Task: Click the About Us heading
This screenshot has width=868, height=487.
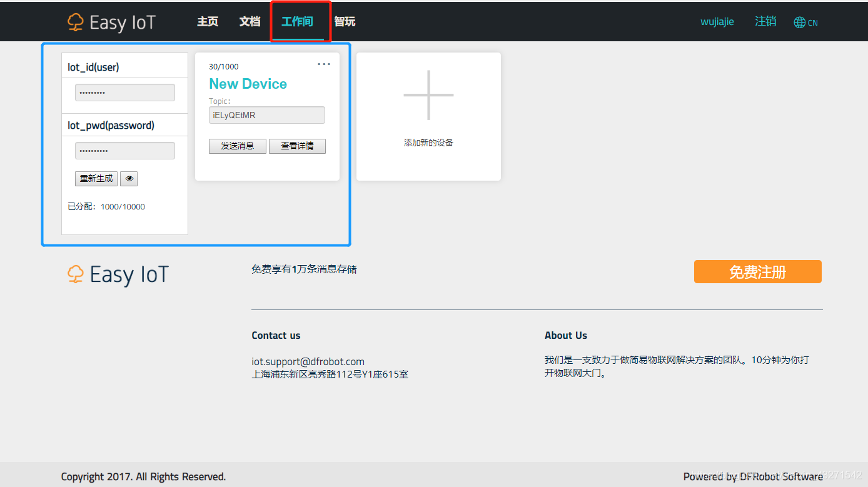Action: pos(566,336)
